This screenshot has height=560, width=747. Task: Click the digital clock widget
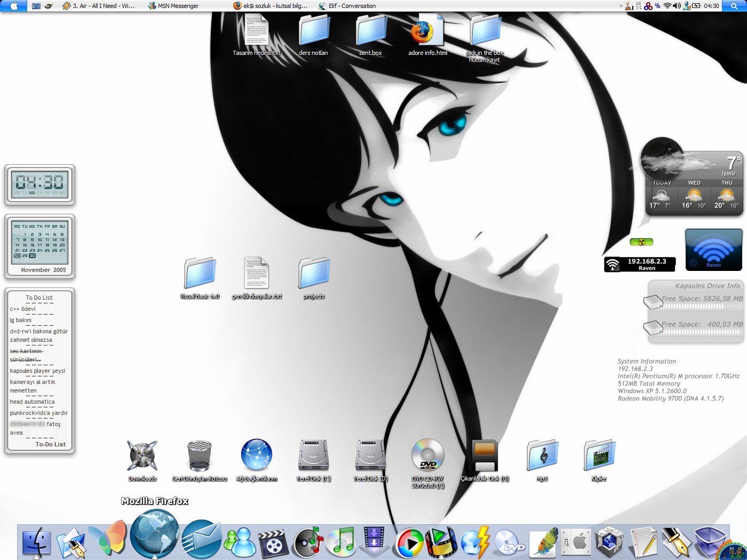pyautogui.click(x=40, y=185)
